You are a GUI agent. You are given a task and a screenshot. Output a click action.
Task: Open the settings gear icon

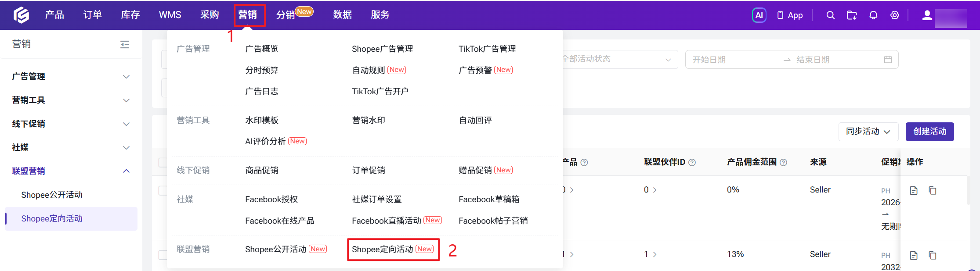pos(894,15)
